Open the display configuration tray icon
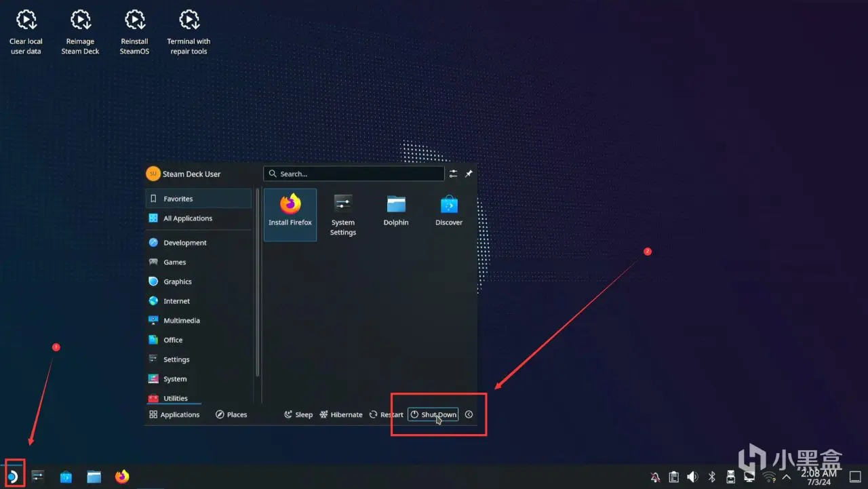The width and height of the screenshot is (868, 489). click(x=749, y=477)
